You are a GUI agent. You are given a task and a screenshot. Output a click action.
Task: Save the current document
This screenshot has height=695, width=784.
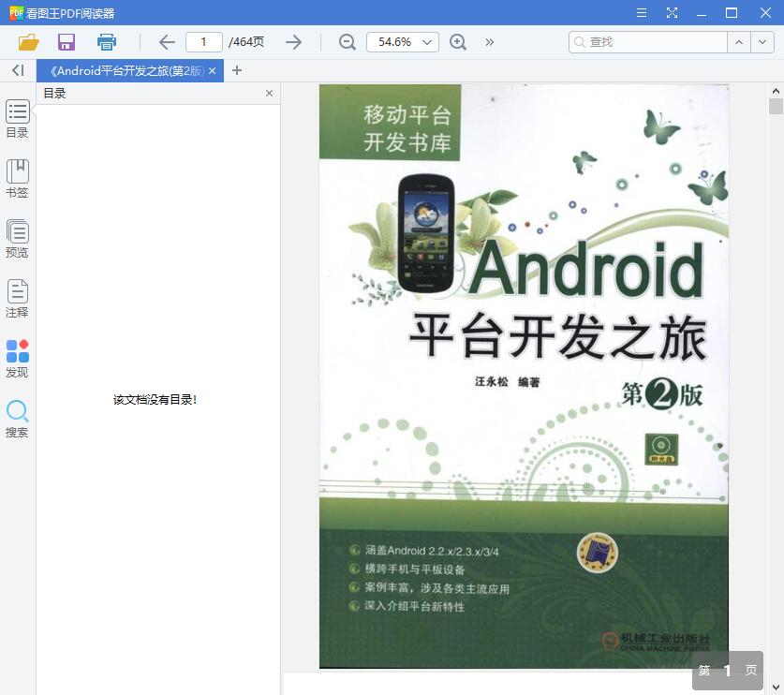pos(66,42)
